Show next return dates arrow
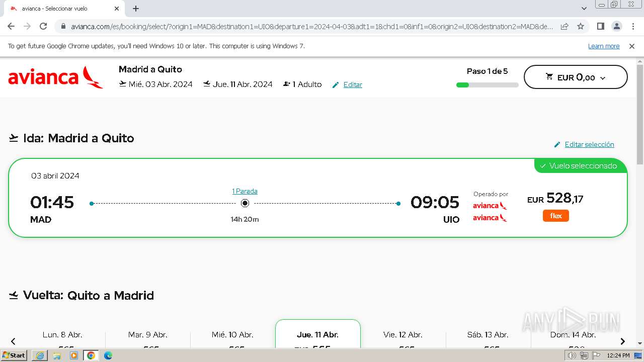Image resolution: width=644 pixels, height=362 pixels. pos(622,341)
